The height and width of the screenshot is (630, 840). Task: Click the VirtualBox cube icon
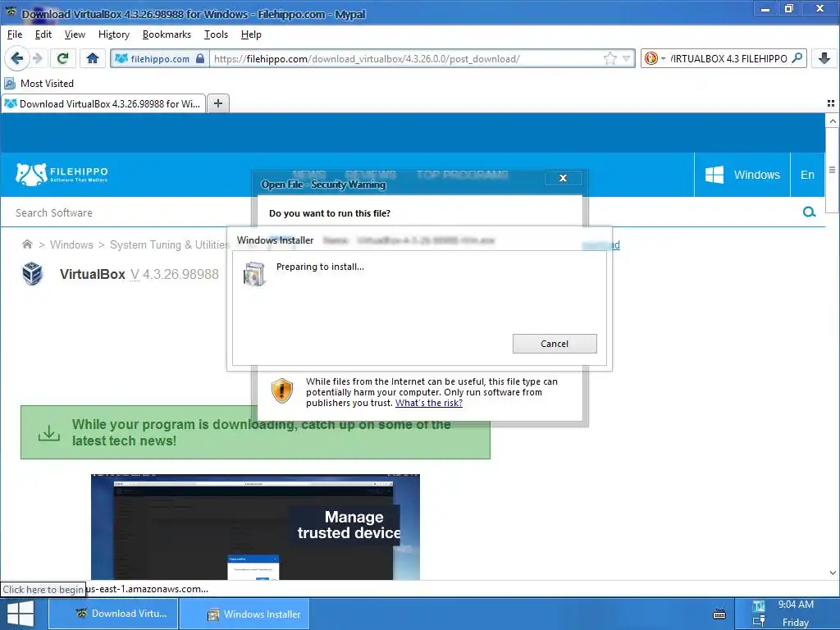(32, 274)
